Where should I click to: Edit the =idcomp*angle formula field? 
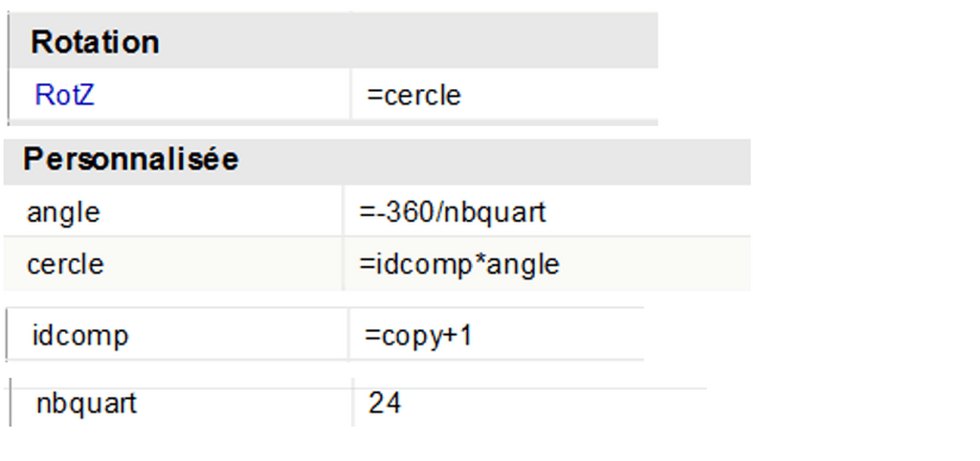[459, 264]
